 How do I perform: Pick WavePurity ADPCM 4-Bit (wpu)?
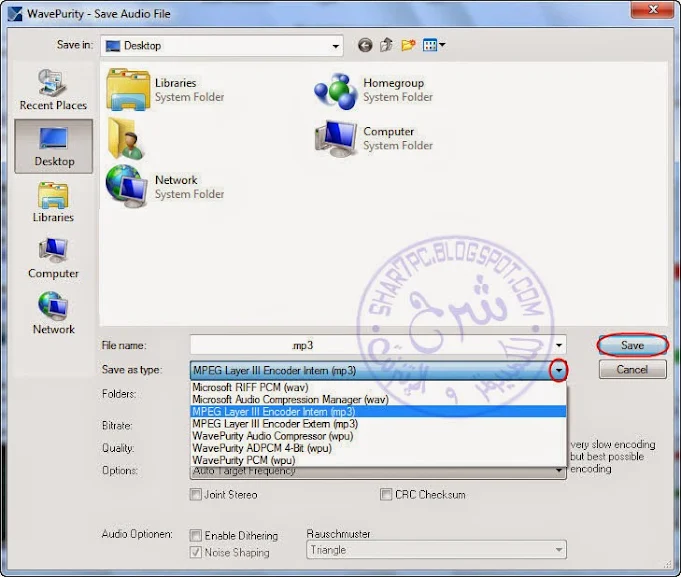[378, 448]
